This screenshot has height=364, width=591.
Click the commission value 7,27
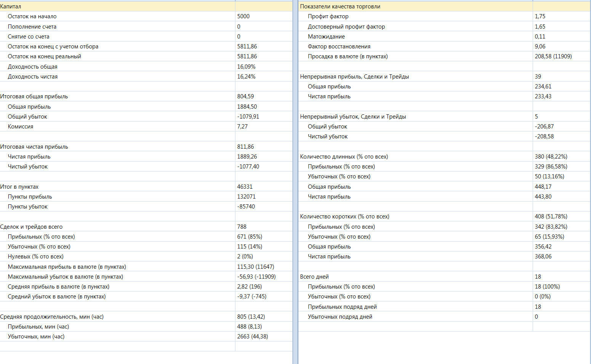click(x=242, y=127)
